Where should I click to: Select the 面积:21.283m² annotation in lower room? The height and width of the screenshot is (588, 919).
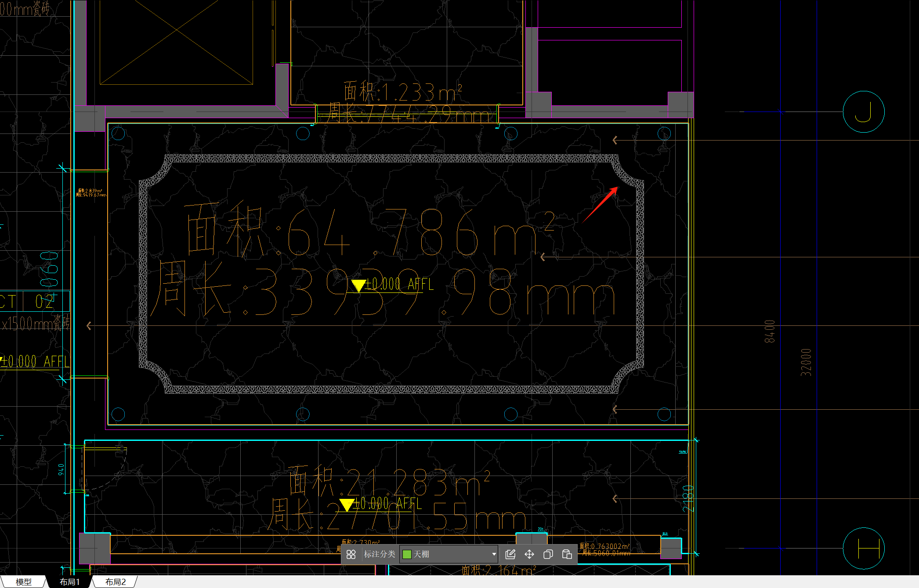[389, 481]
